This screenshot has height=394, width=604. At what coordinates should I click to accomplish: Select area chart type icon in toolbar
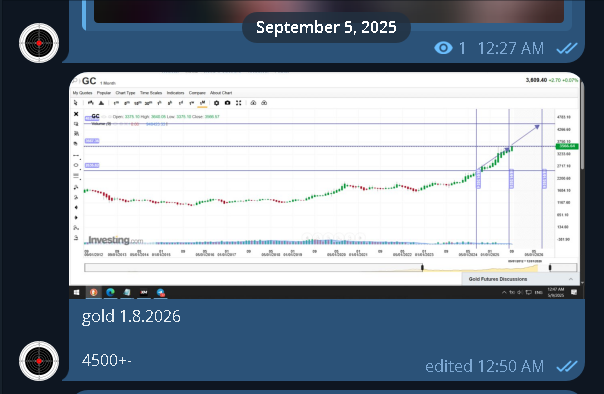pyautogui.click(x=101, y=103)
